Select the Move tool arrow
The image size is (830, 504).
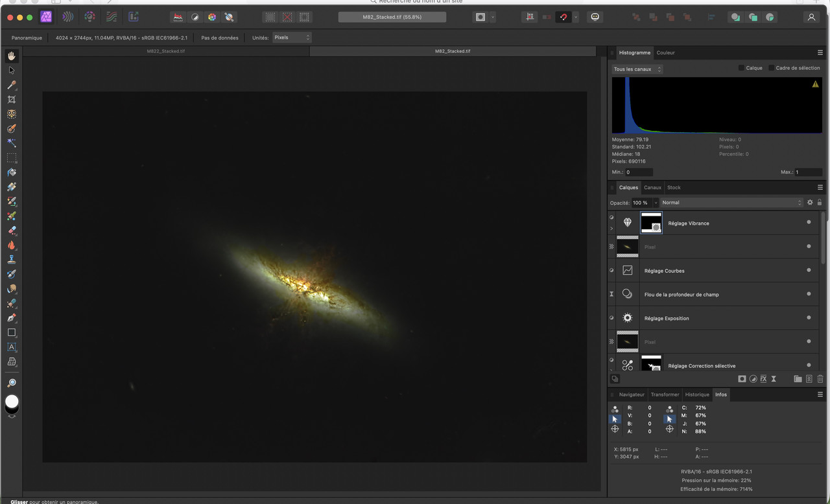click(x=12, y=71)
